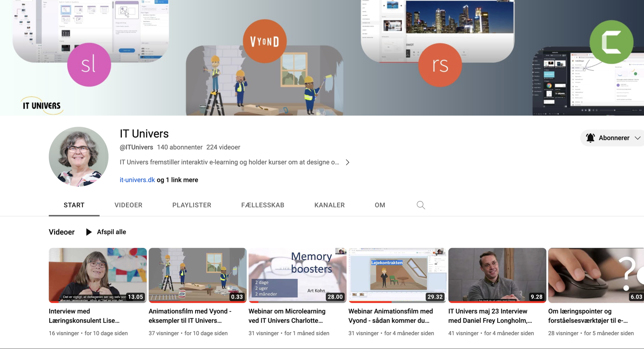Click the '224 videoer' text

(223, 147)
